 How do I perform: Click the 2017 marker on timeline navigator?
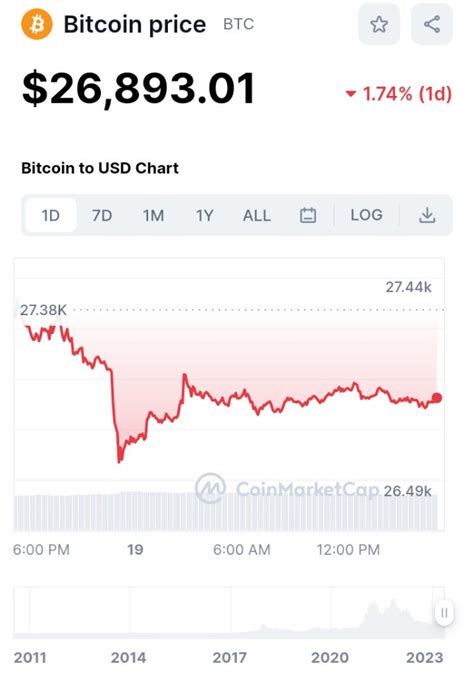point(229,657)
